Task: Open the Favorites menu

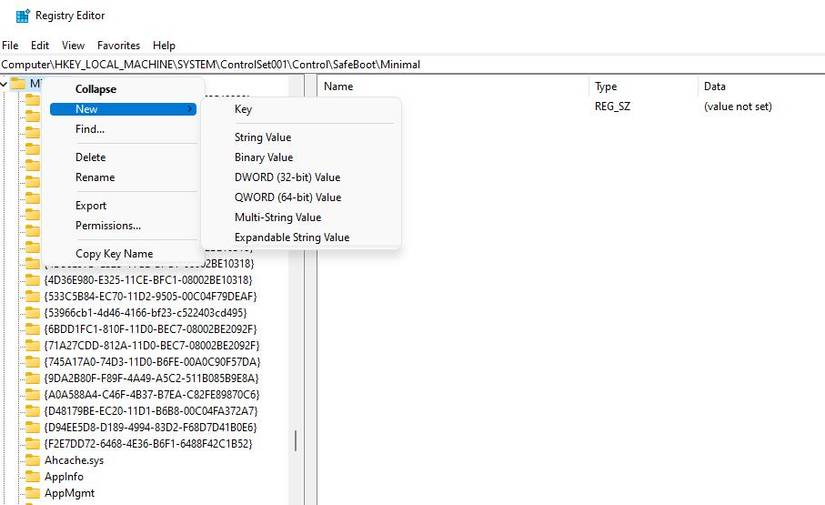Action: click(x=118, y=45)
